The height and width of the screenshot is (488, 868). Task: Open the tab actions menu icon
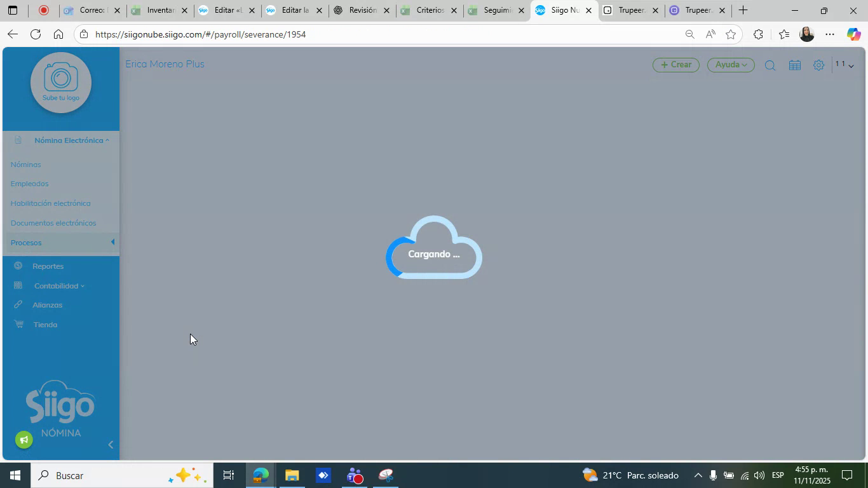pos(13,10)
